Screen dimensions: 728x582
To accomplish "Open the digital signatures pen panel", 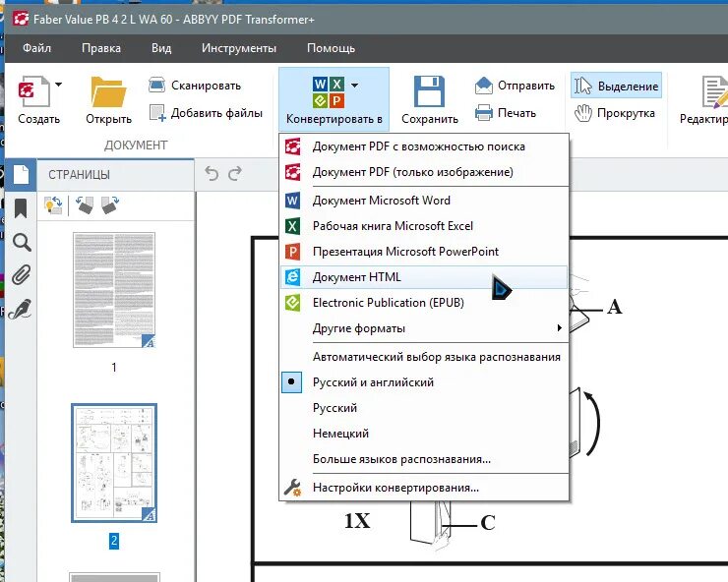I will point(20,309).
